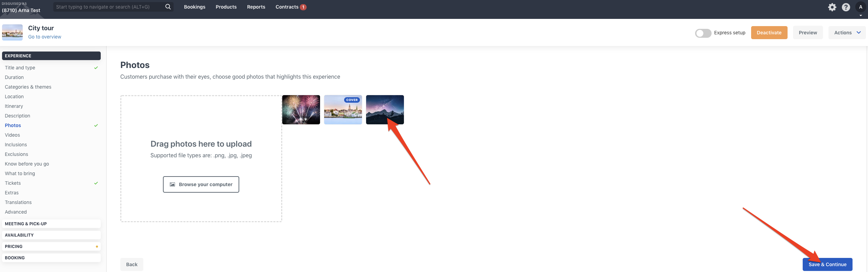
Task: Click the search magnifier icon
Action: pyautogui.click(x=168, y=7)
